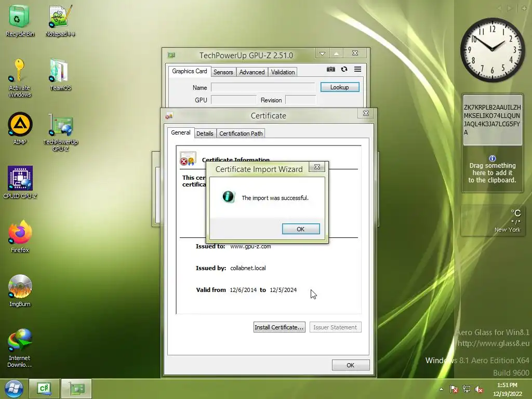Click the GPU-Z taskbar button
Image resolution: width=532 pixels, height=399 pixels.
(76, 389)
